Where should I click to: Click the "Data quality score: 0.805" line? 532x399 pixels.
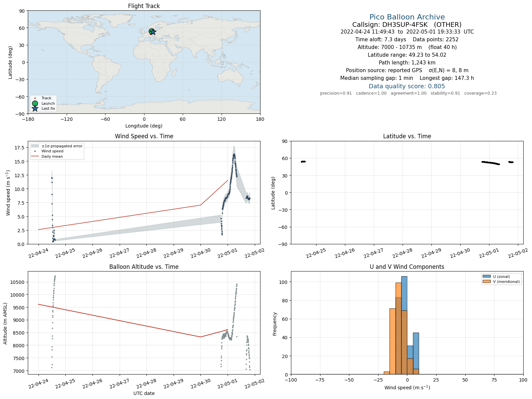click(x=407, y=86)
